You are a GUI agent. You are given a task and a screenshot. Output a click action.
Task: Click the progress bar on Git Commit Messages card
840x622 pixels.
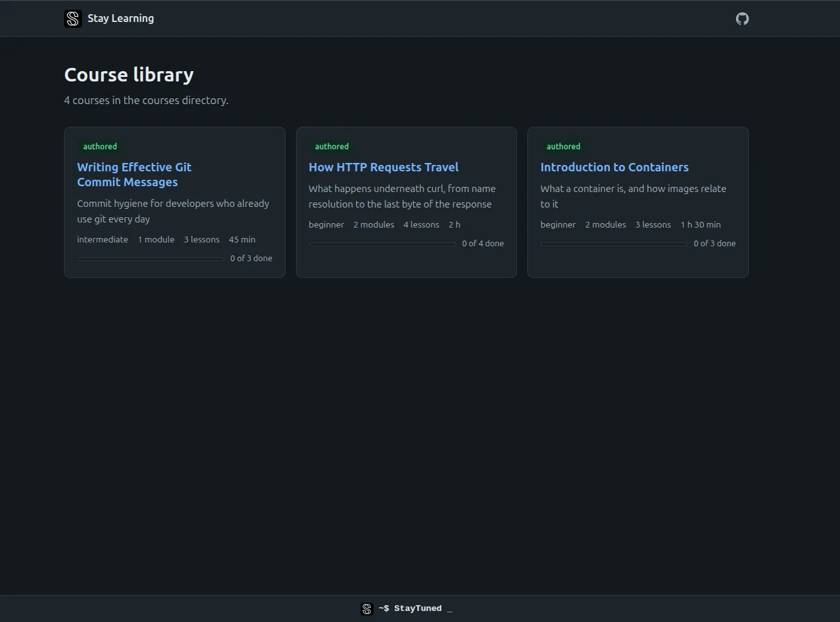(x=151, y=259)
